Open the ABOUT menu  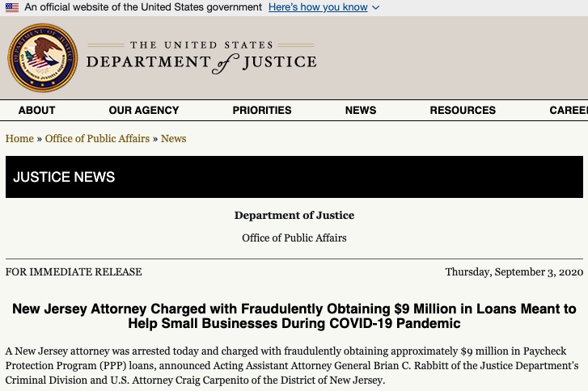[36, 110]
